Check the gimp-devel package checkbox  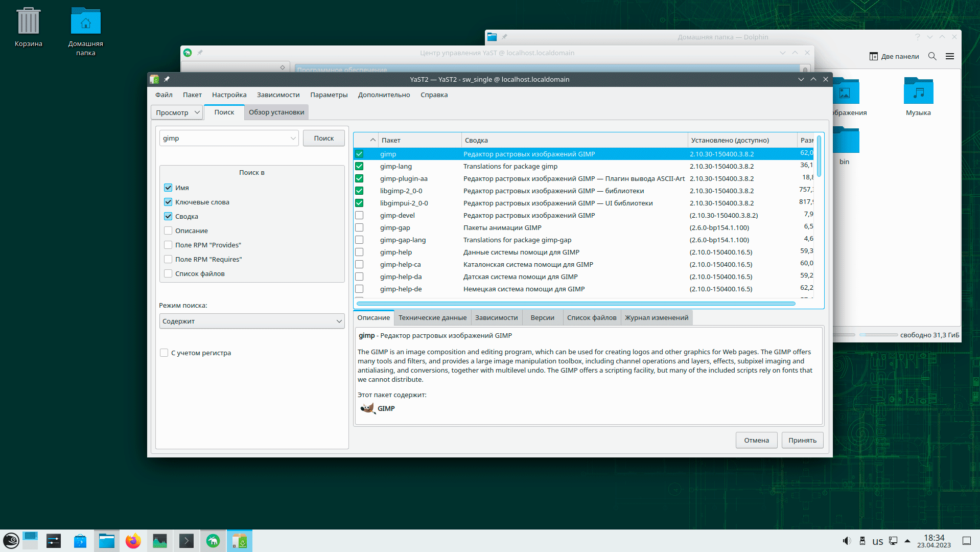(x=359, y=215)
